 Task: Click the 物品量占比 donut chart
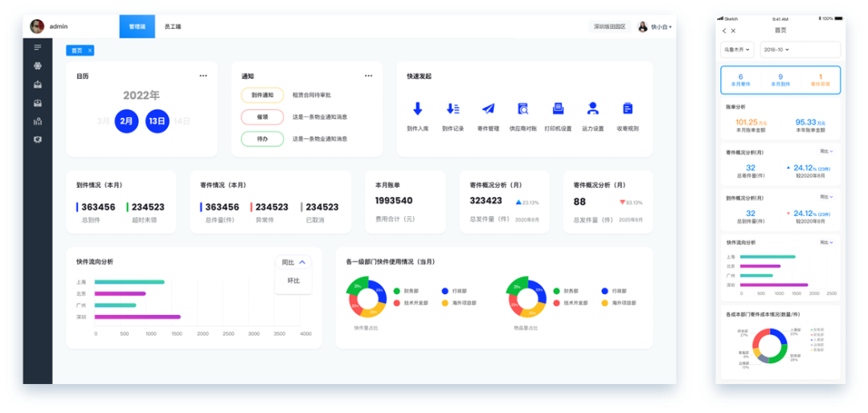click(x=526, y=298)
